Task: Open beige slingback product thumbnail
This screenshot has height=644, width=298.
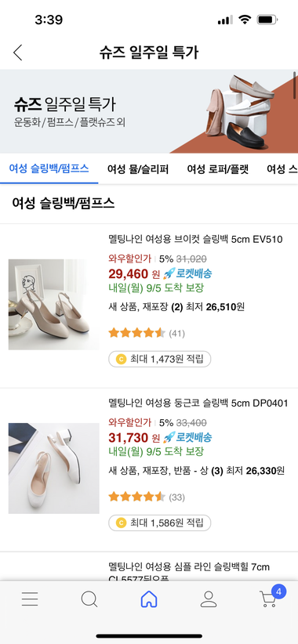Action: (x=54, y=304)
